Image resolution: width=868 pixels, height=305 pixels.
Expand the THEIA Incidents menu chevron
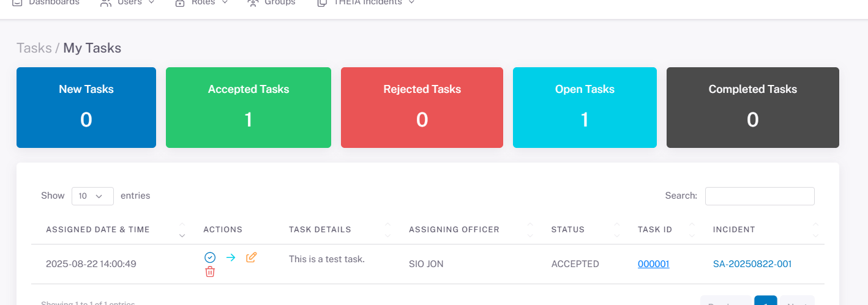click(x=411, y=3)
